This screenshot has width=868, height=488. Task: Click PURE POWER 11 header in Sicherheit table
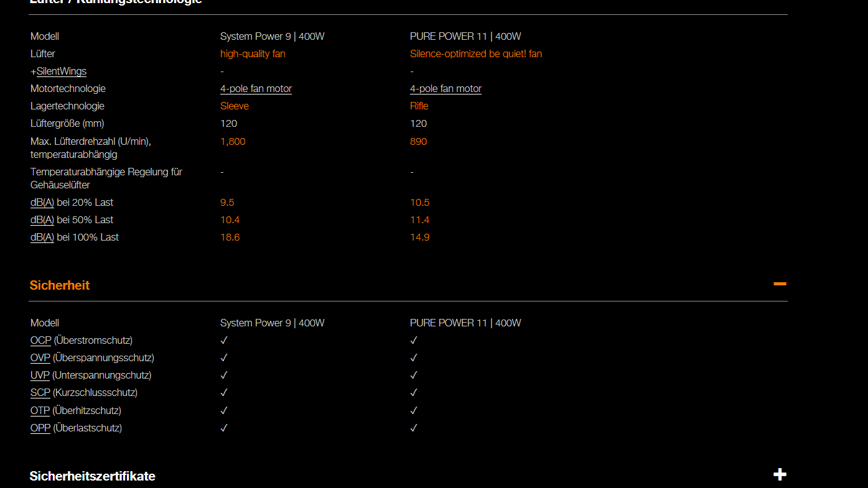pos(465,323)
